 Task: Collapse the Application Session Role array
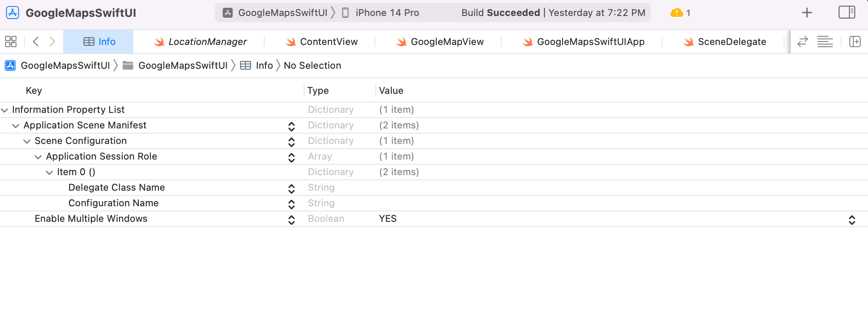point(38,157)
